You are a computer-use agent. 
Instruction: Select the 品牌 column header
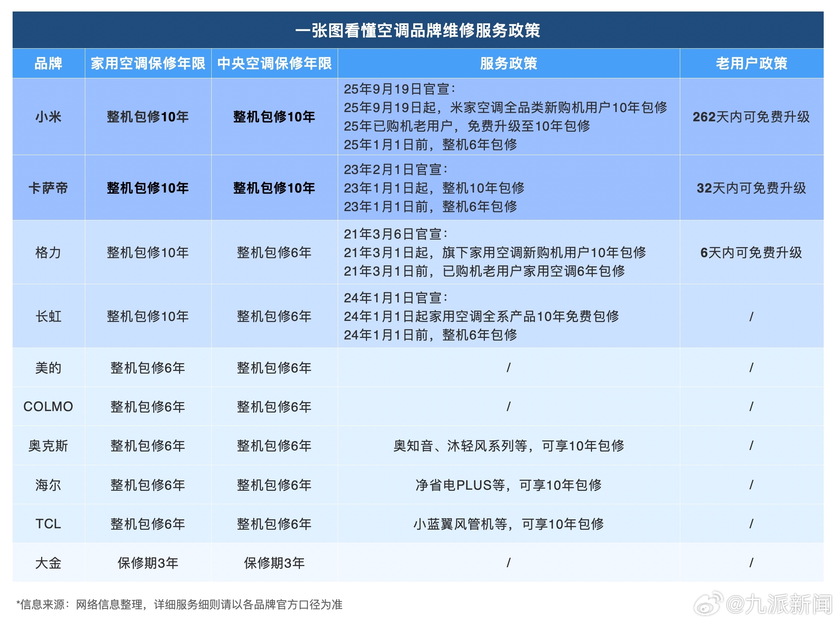tap(48, 63)
